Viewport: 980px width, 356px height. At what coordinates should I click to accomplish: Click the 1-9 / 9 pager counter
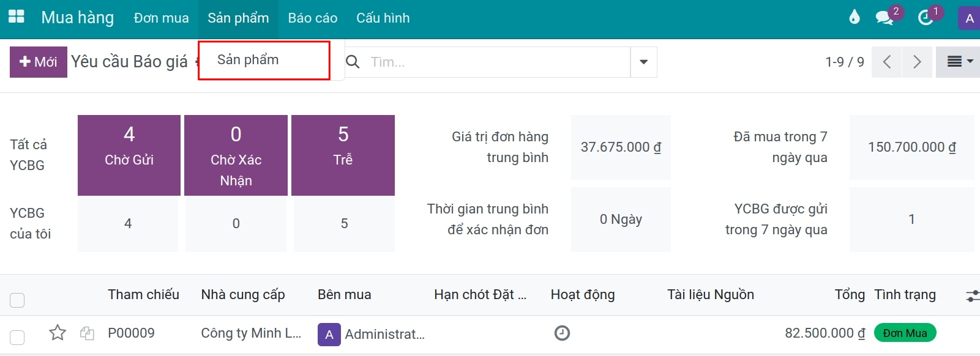pos(845,62)
